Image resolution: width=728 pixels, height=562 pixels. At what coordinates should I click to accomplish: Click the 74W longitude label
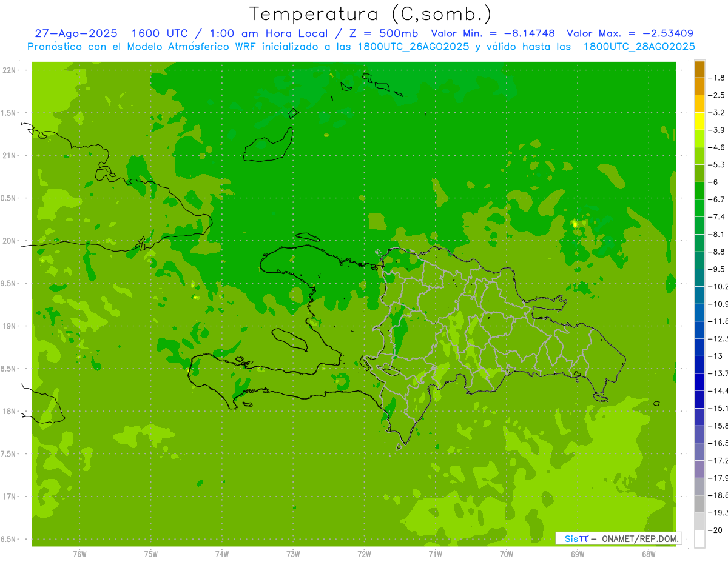[222, 554]
